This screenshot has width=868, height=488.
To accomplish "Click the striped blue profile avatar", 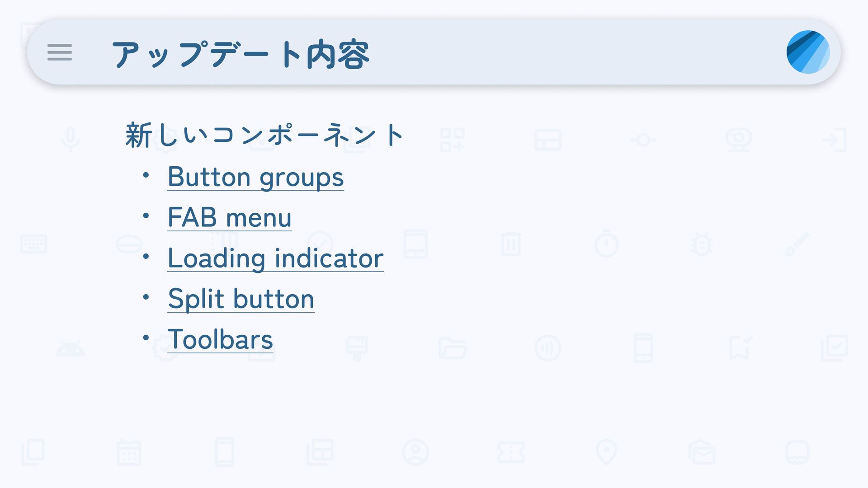I will (x=808, y=52).
